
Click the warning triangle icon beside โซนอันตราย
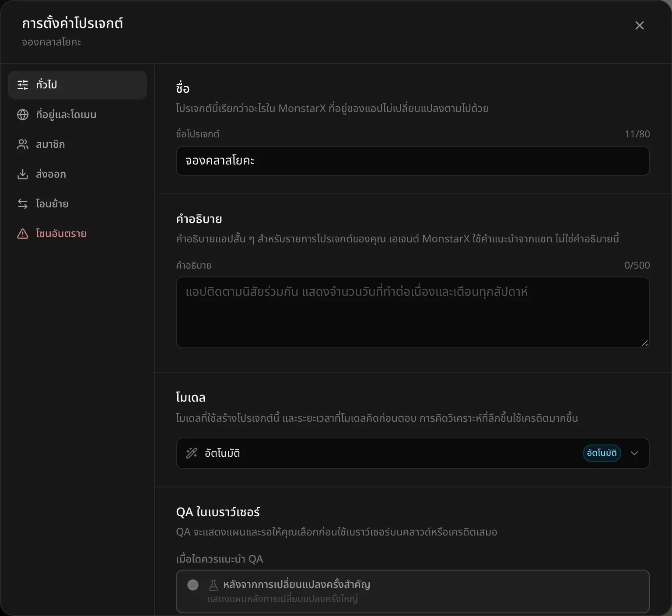[x=23, y=234]
